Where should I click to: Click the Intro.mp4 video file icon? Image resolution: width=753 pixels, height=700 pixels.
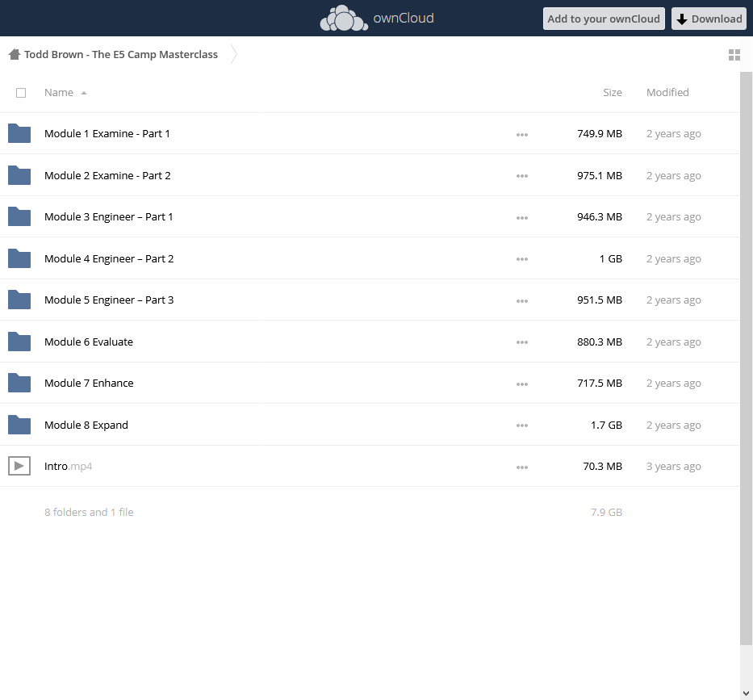pyautogui.click(x=19, y=466)
